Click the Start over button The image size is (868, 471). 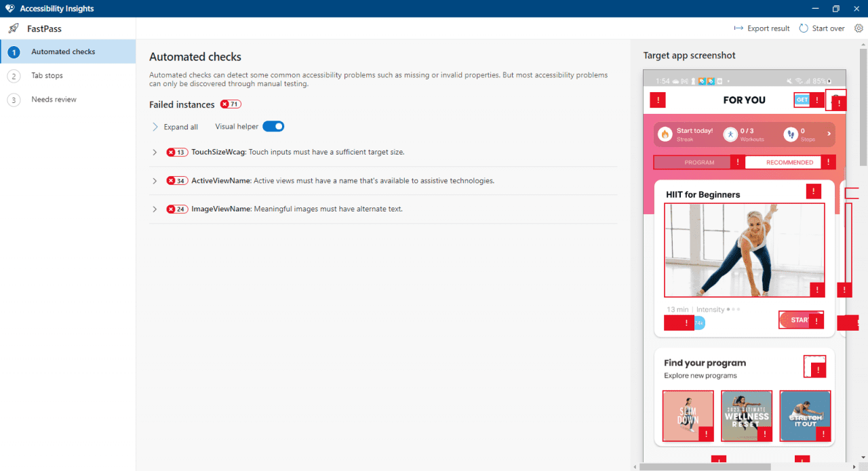[821, 28]
